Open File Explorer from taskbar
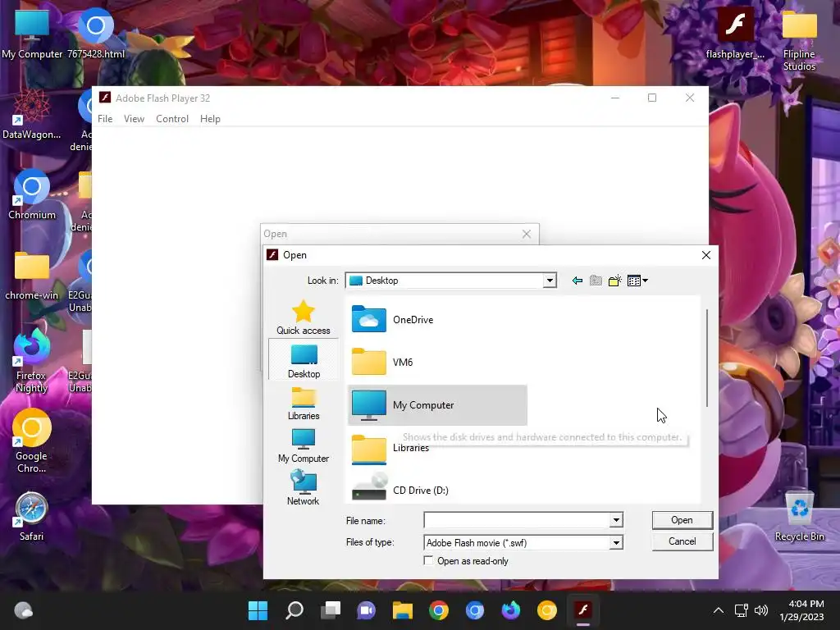The height and width of the screenshot is (630, 840). tap(402, 610)
